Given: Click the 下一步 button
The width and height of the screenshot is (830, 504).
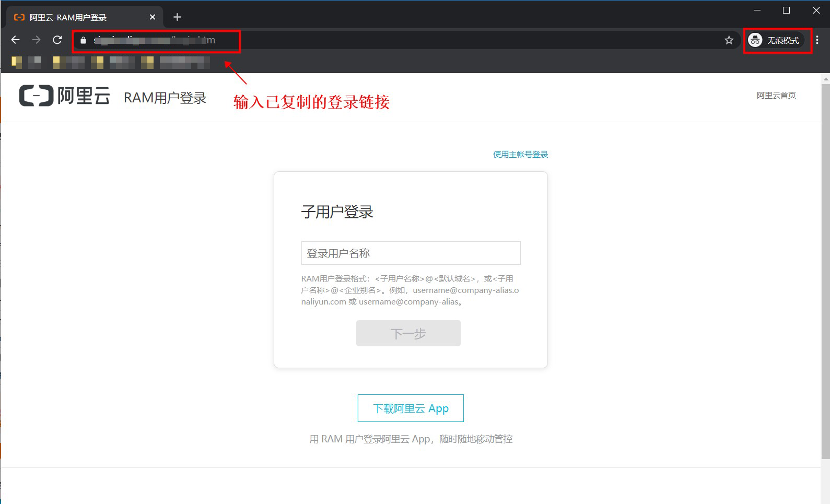Looking at the screenshot, I should (x=408, y=333).
